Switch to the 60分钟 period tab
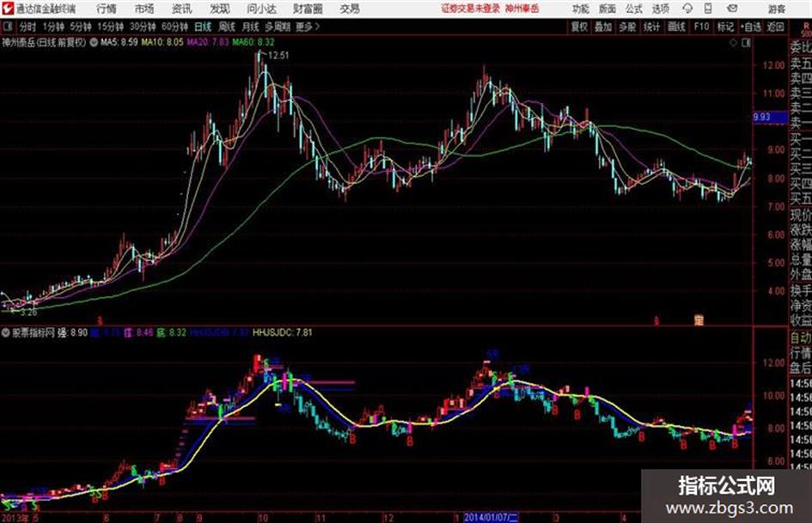This screenshot has width=812, height=523. (174, 27)
